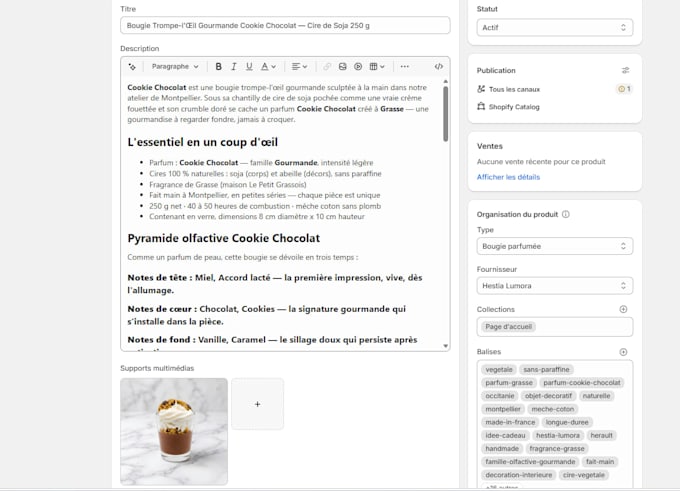Image resolution: width=680 pixels, height=491 pixels.
Task: Click the insert image icon
Action: click(x=343, y=67)
